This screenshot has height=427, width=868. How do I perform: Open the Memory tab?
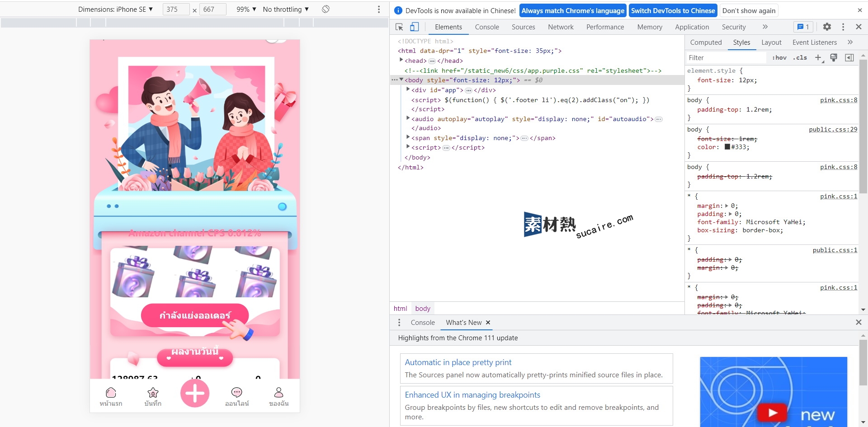(x=650, y=27)
